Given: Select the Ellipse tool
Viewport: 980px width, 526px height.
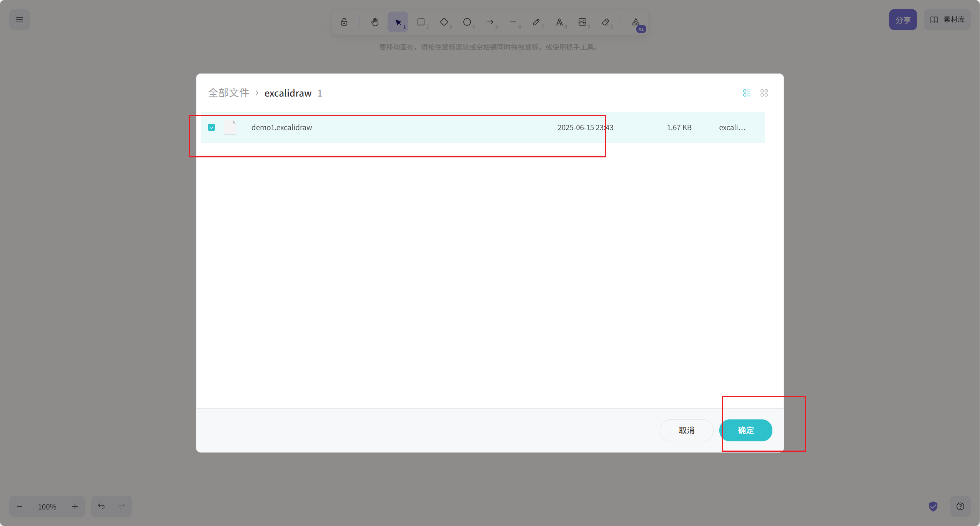Looking at the screenshot, I should (x=467, y=22).
